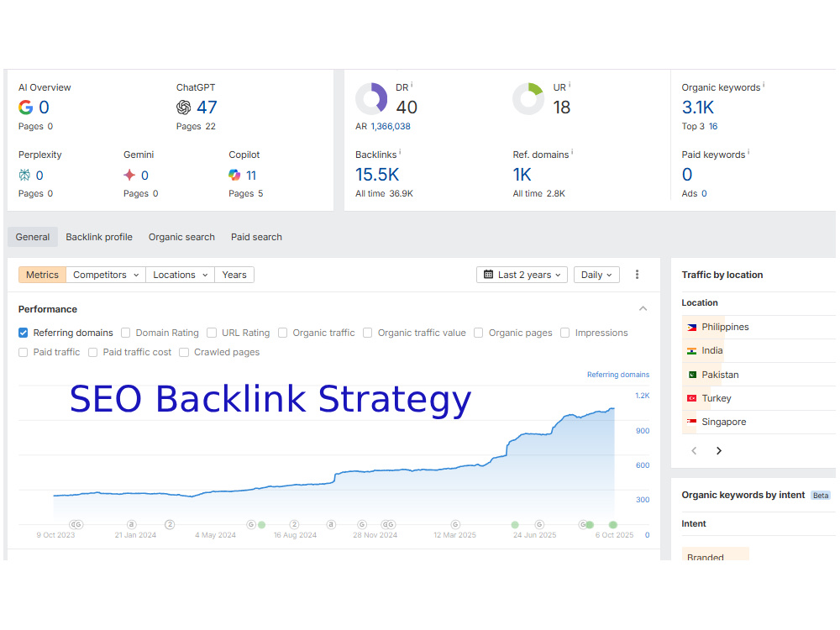Enable the URL Rating checkbox

click(212, 333)
